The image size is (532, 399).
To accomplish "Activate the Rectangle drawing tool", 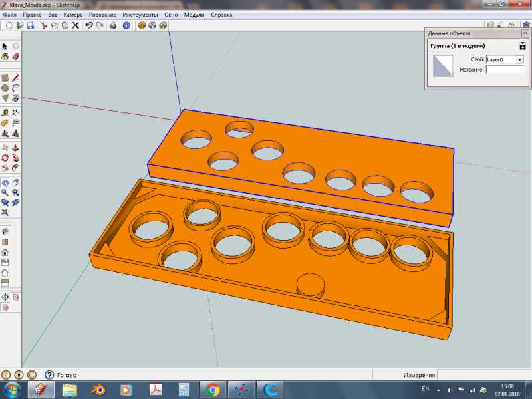I will pos(5,78).
